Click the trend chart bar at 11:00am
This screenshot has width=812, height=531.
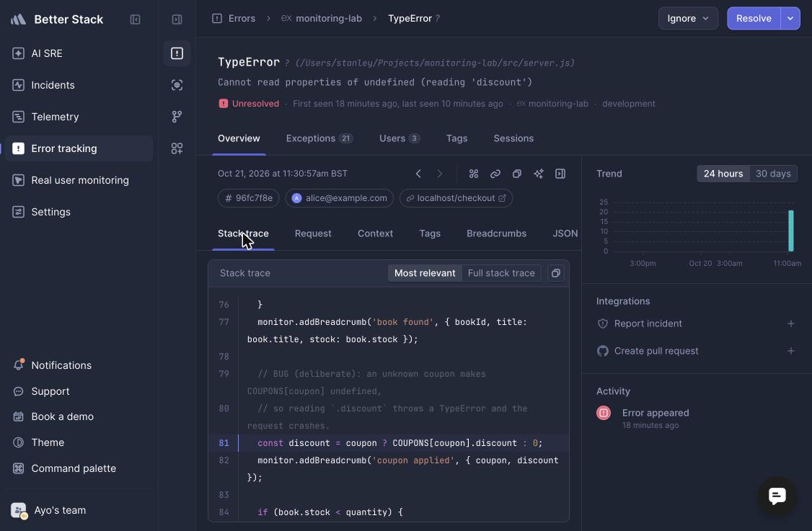pyautogui.click(x=791, y=231)
